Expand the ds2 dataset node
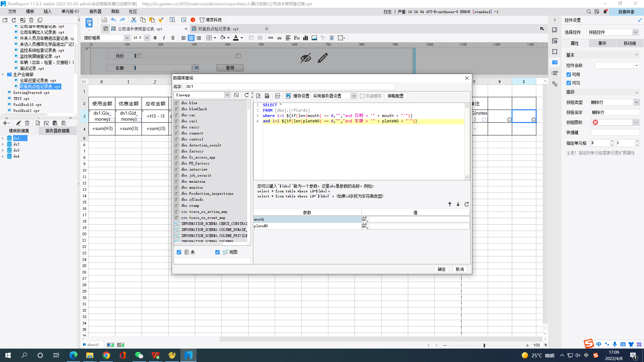The height and width of the screenshot is (362, 644). coord(3,144)
